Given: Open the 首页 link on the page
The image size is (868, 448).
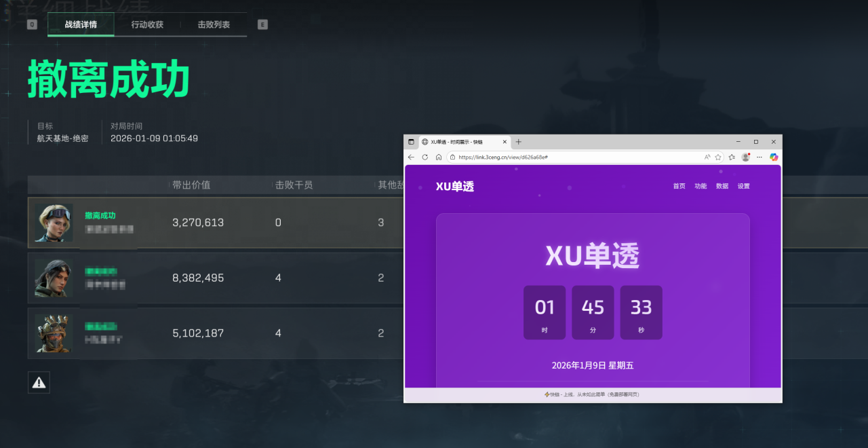Looking at the screenshot, I should tap(679, 185).
